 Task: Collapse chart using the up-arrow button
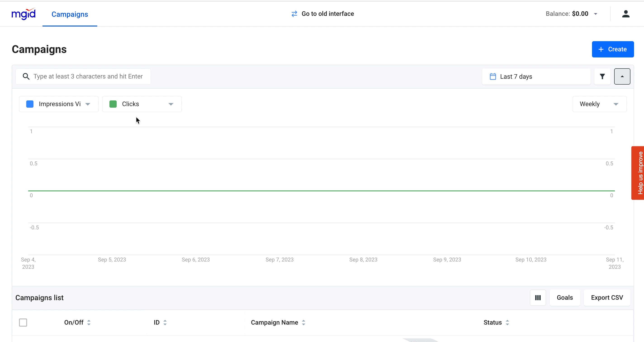point(622,76)
